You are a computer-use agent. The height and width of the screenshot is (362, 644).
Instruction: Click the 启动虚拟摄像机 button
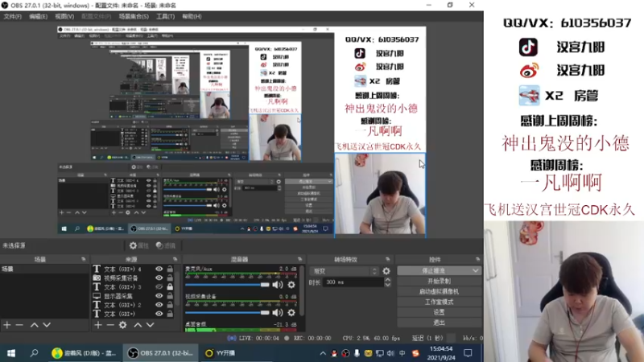[439, 291]
